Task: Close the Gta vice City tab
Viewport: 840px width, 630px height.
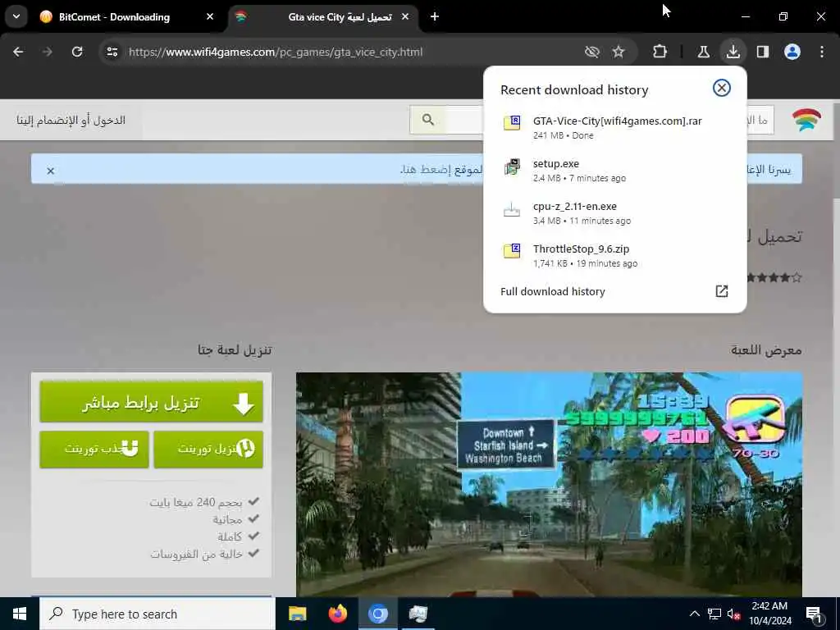Action: [405, 16]
